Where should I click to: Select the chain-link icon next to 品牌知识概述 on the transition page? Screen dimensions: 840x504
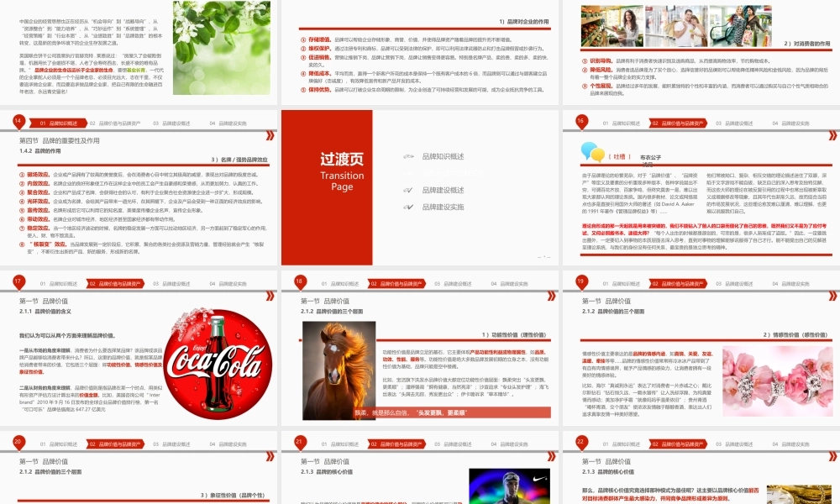(408, 158)
